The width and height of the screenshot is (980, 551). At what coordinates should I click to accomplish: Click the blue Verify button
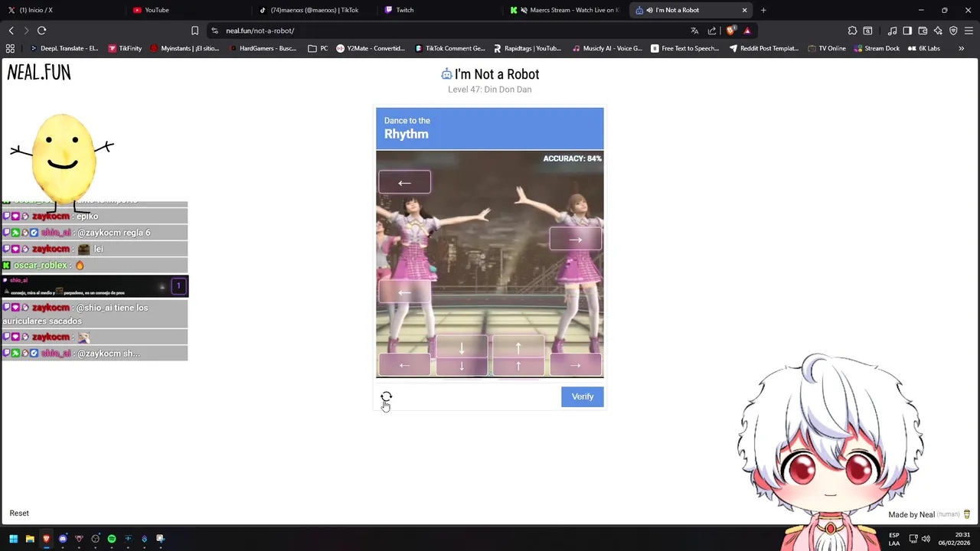(x=582, y=396)
